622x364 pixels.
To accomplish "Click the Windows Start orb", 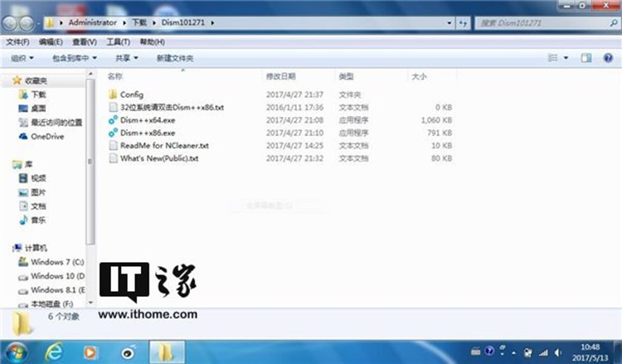I will point(17,351).
